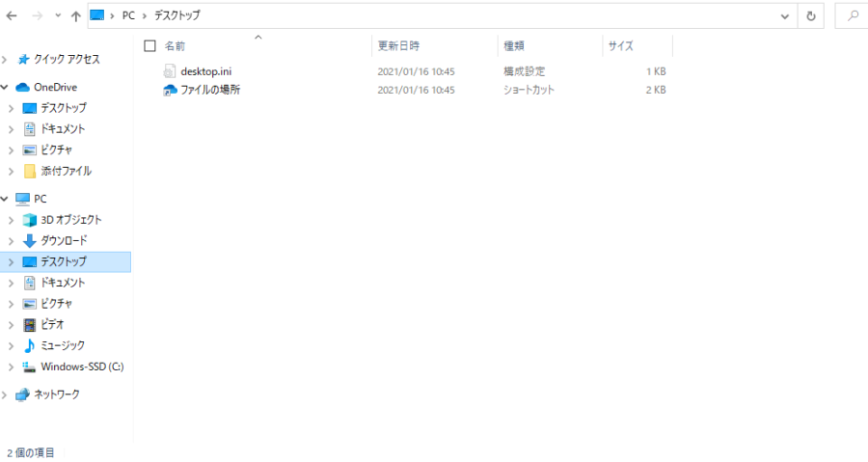
Task: Click the ミュージック note icon
Action: [x=29, y=345]
